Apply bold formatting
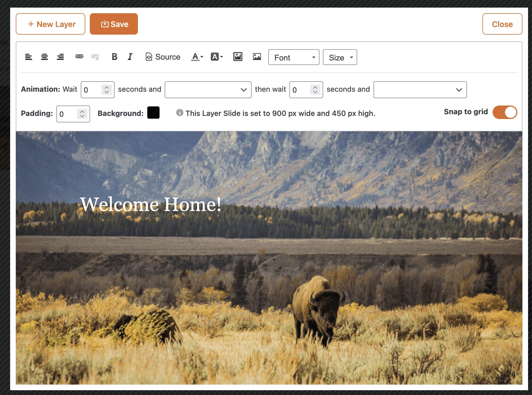This screenshot has width=532, height=395. (x=114, y=57)
